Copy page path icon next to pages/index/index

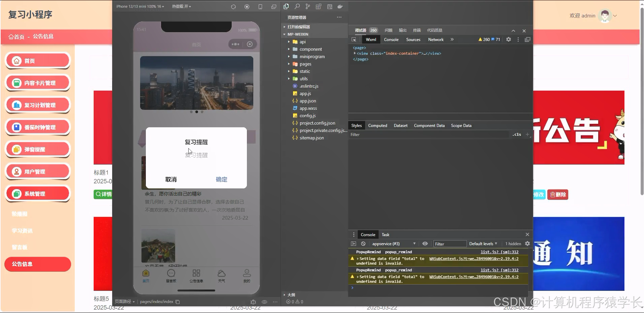coord(178,302)
